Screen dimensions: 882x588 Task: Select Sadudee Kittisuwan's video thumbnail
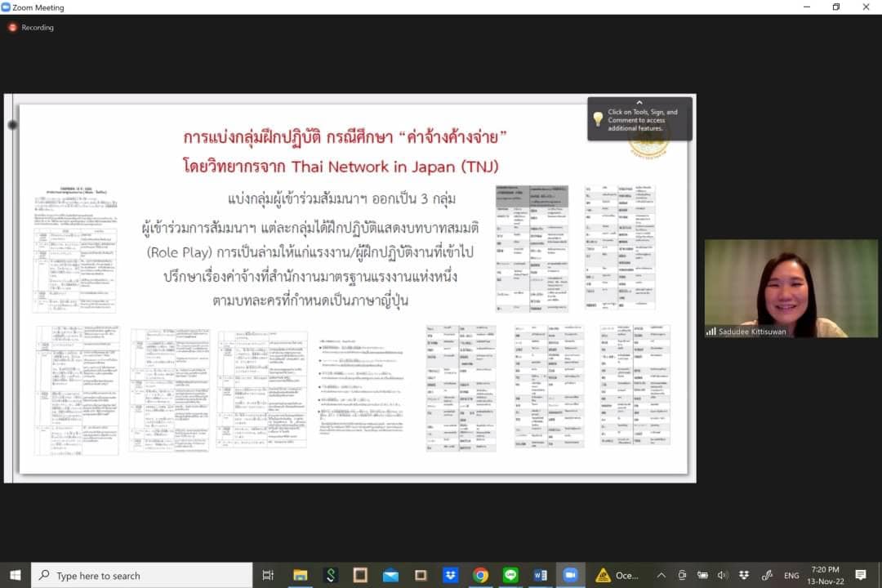[x=791, y=288]
